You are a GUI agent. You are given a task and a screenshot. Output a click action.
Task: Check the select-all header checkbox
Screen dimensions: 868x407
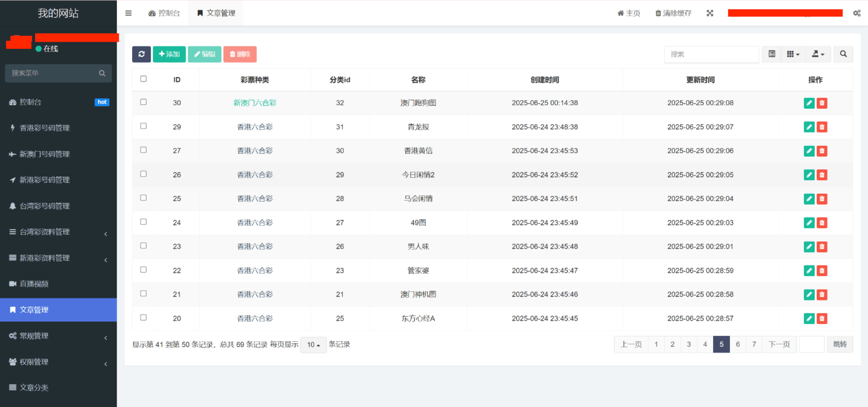coord(143,79)
